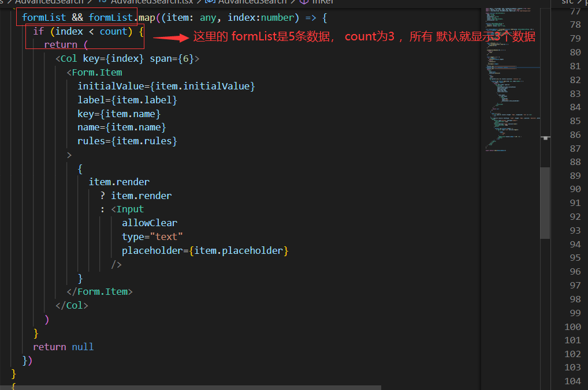The width and height of the screenshot is (588, 390).
Task: Click line number 78 in right editor
Action: pyautogui.click(x=575, y=25)
